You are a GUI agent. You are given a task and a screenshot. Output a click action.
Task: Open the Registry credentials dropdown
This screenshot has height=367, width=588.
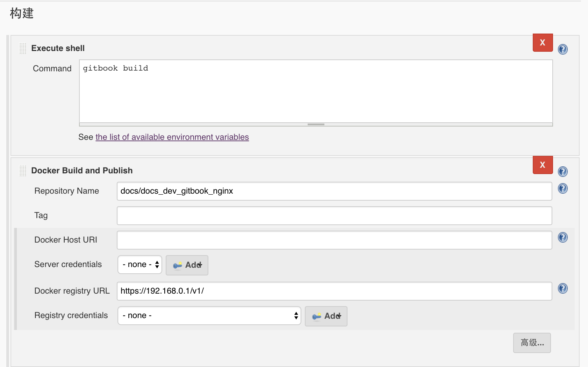(209, 316)
